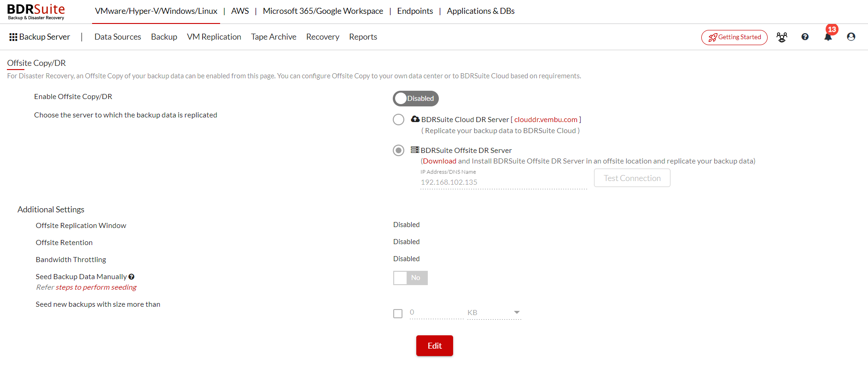Open the Reports menu

tap(363, 37)
